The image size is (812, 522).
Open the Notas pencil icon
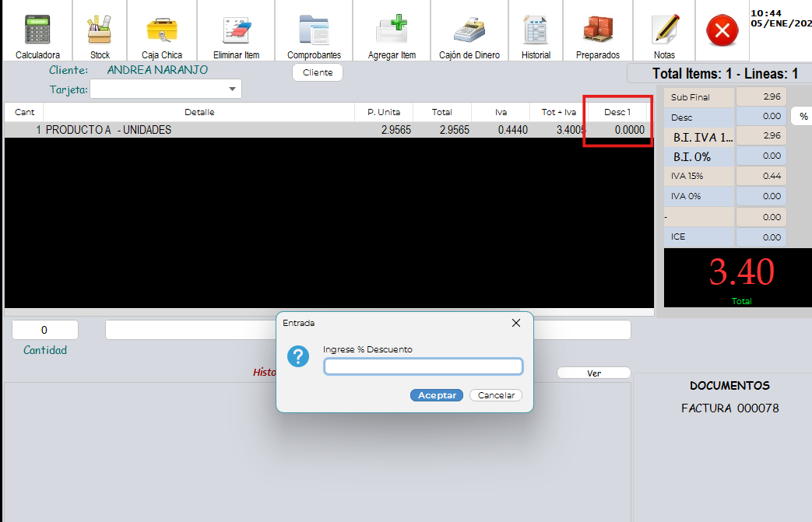(664, 31)
